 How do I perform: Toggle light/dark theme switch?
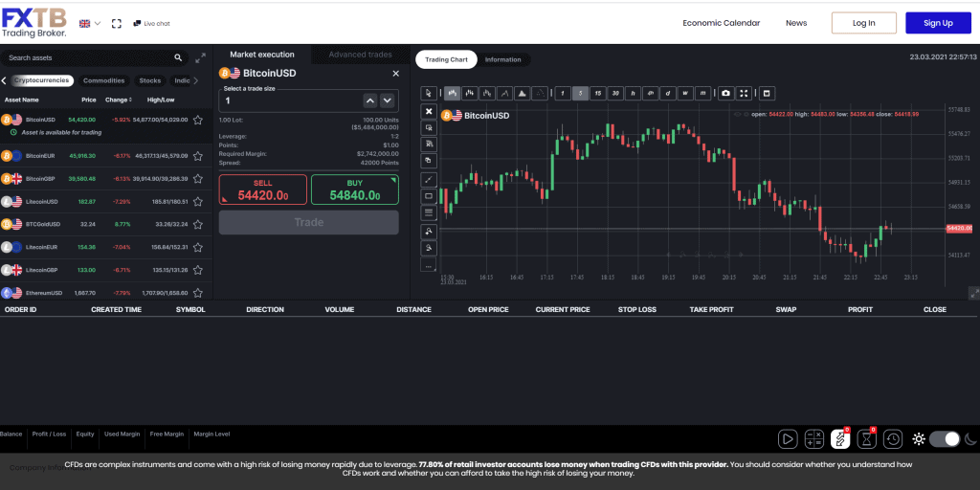point(945,438)
